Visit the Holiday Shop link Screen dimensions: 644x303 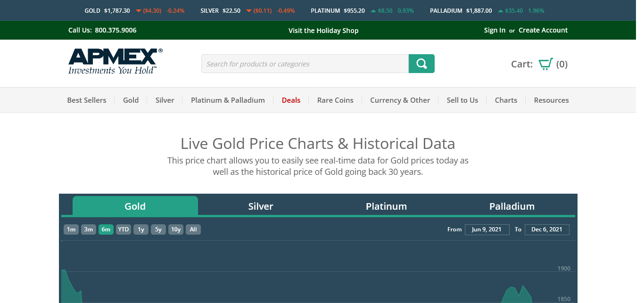(x=323, y=31)
